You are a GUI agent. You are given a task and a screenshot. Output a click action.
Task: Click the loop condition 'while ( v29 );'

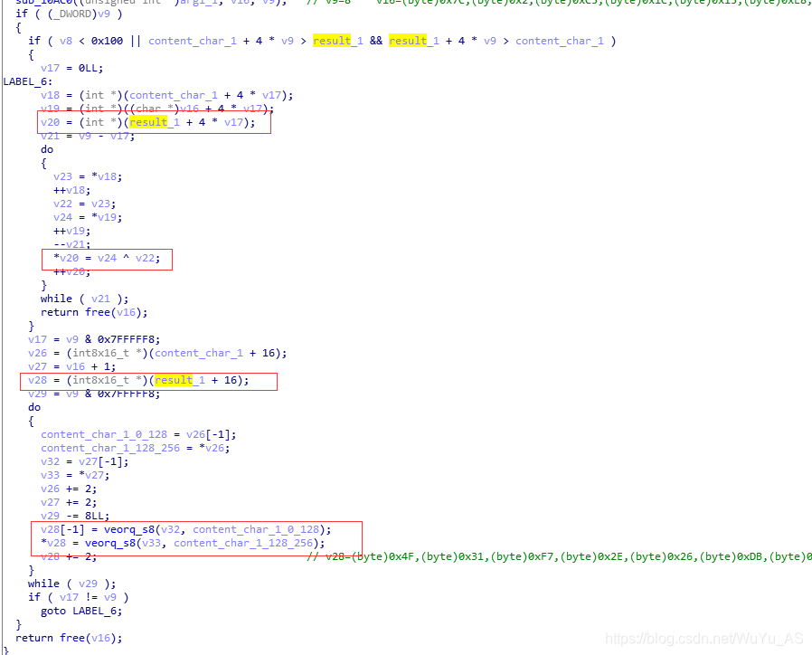coord(72,584)
